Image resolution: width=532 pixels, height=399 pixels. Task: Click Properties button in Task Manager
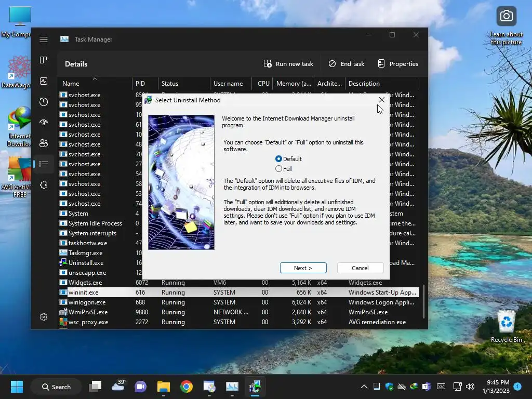pyautogui.click(x=398, y=64)
